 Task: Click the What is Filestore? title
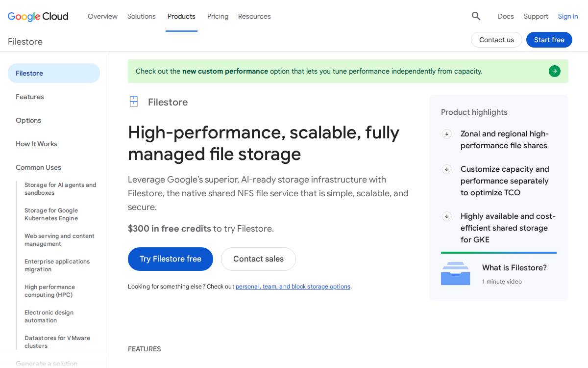tap(514, 268)
